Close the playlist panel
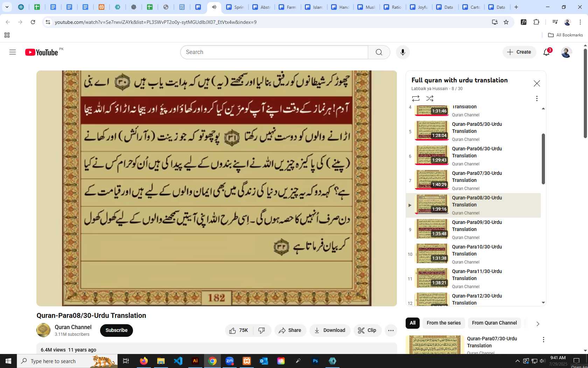The image size is (588, 368). click(x=537, y=83)
